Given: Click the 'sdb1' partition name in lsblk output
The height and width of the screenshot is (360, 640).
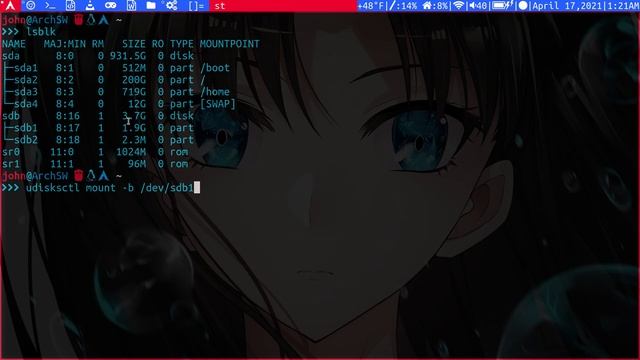Looking at the screenshot, I should (x=25, y=128).
